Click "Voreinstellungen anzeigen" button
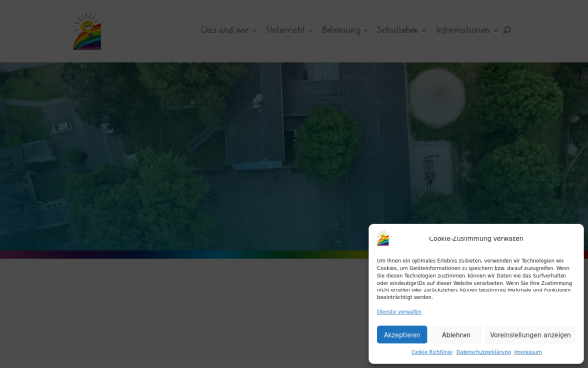The width and height of the screenshot is (588, 368). (x=530, y=335)
